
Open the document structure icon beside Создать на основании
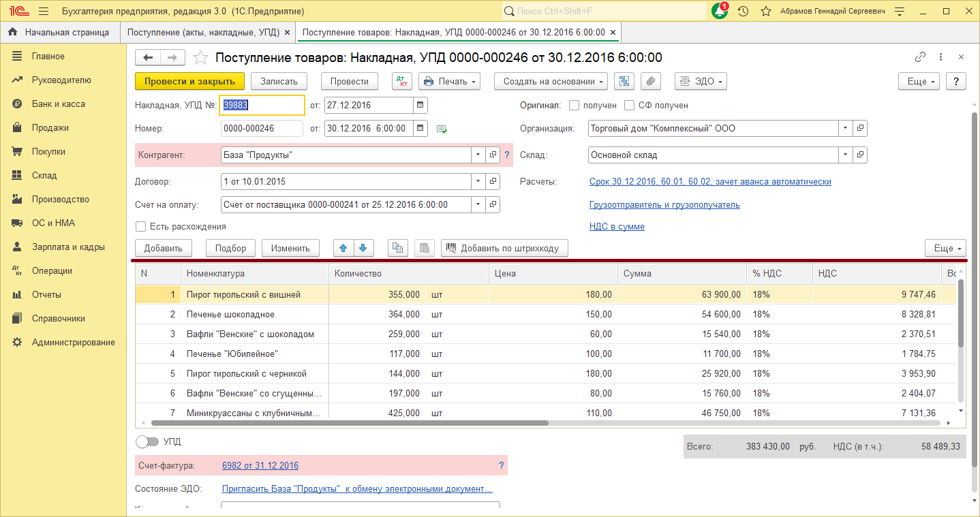[624, 81]
